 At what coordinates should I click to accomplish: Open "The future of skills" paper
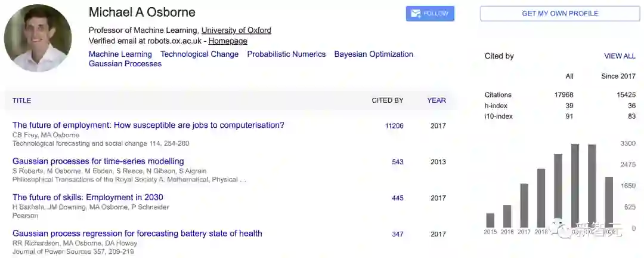(88, 198)
